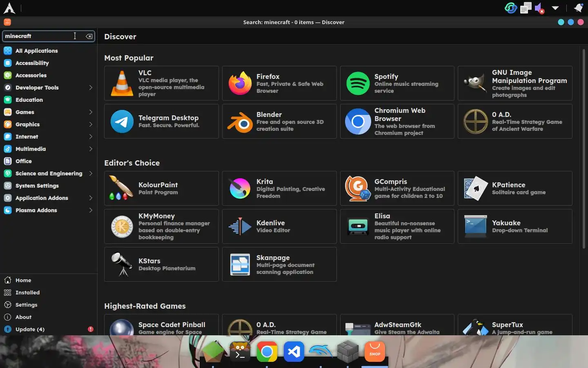Click the KolourPaint brush icon
Image resolution: width=588 pixels, height=368 pixels.
(x=121, y=188)
